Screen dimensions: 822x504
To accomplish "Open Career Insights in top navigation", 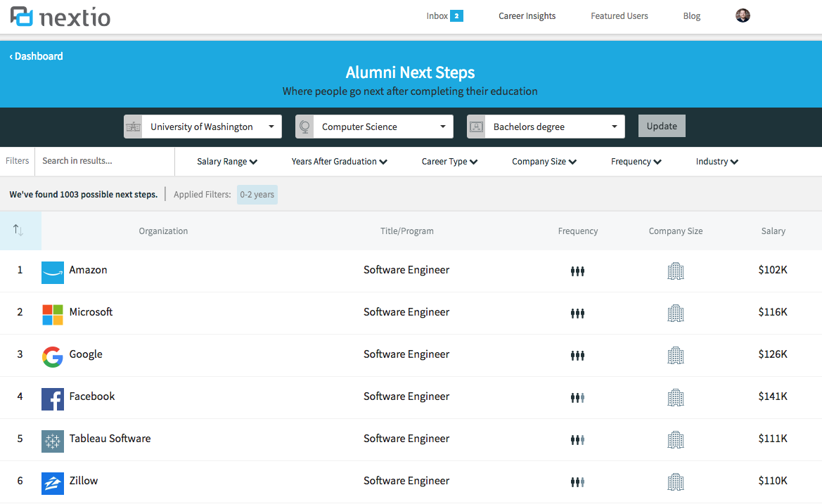I will coord(527,16).
